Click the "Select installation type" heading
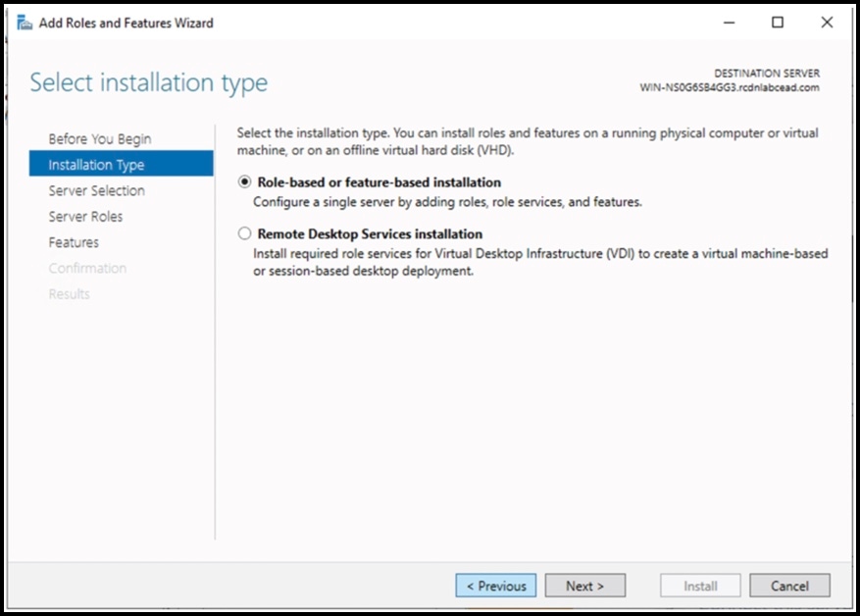The image size is (860, 616). coord(148,82)
